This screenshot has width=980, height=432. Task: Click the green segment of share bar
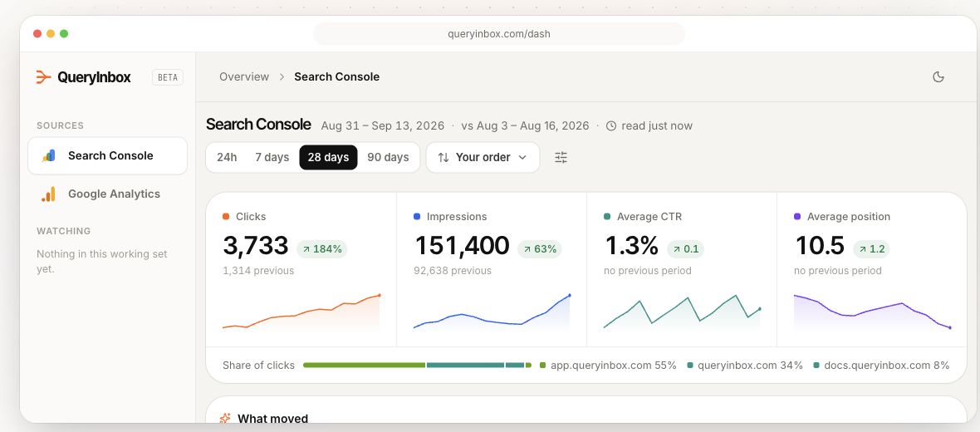(x=364, y=365)
